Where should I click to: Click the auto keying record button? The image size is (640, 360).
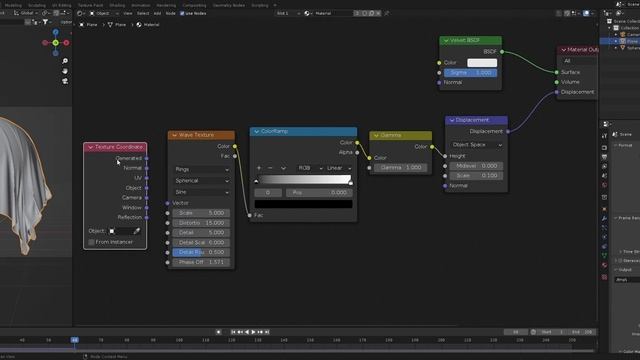[218, 332]
